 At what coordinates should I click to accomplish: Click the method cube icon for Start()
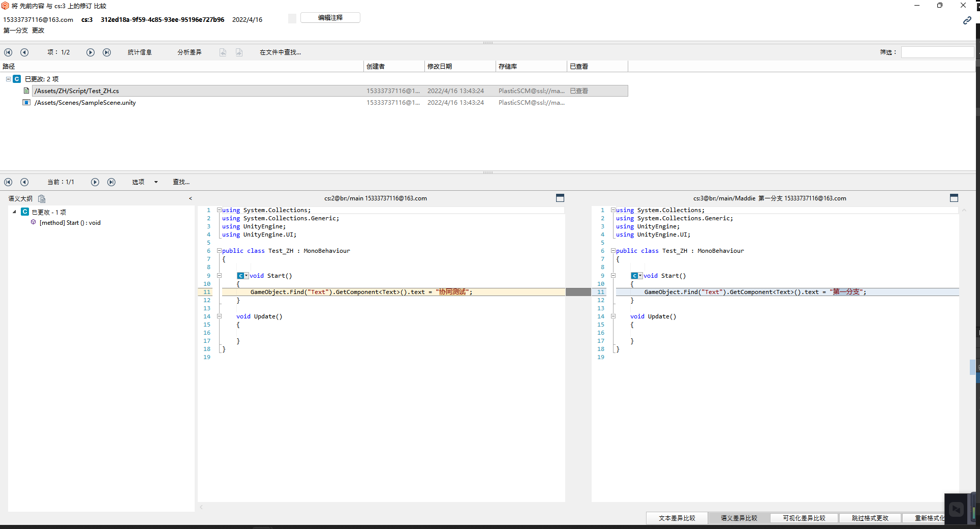pos(34,222)
